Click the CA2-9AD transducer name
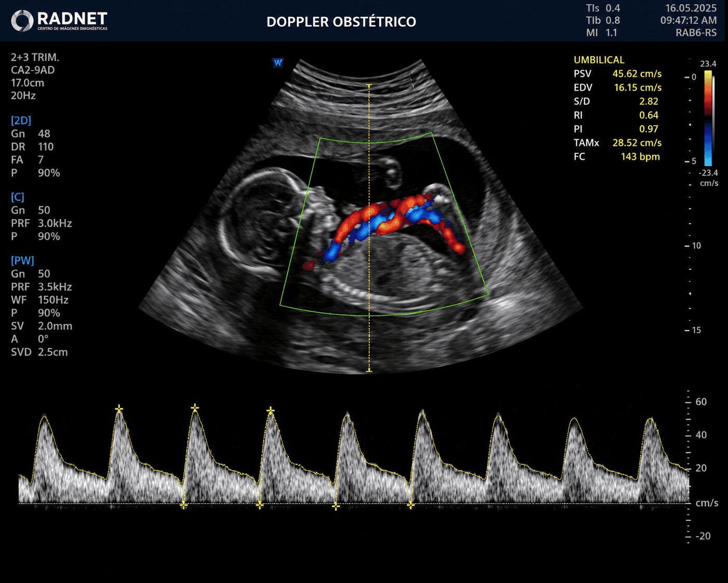This screenshot has height=583, width=728. [x=33, y=70]
